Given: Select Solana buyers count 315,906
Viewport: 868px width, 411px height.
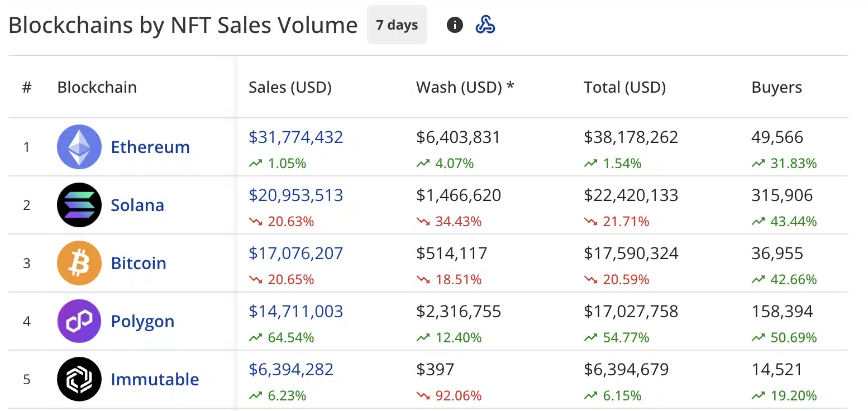Looking at the screenshot, I should [x=782, y=195].
